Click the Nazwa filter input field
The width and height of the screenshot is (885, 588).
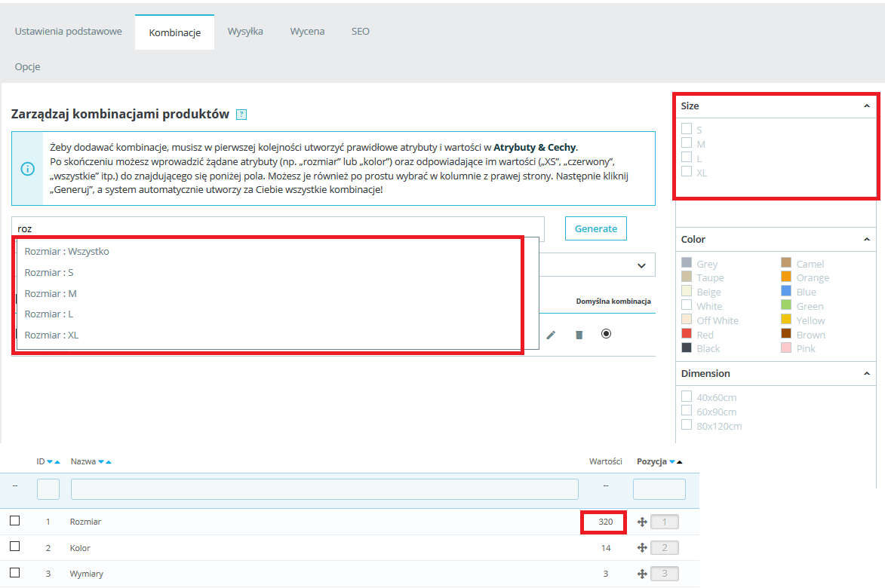click(324, 489)
